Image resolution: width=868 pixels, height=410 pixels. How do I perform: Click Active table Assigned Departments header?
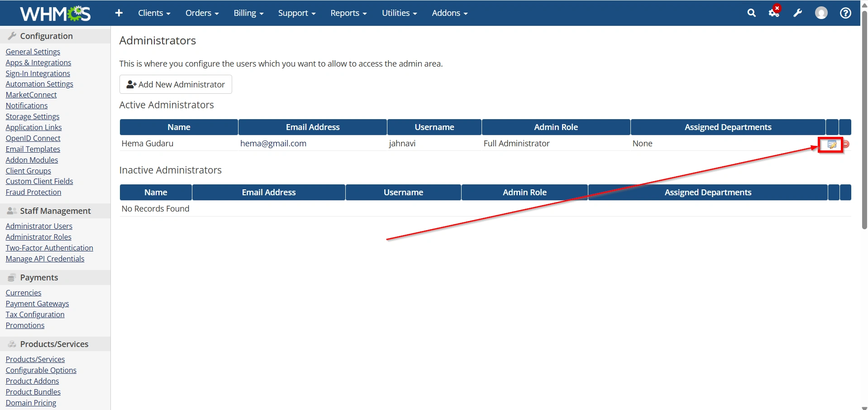point(728,127)
